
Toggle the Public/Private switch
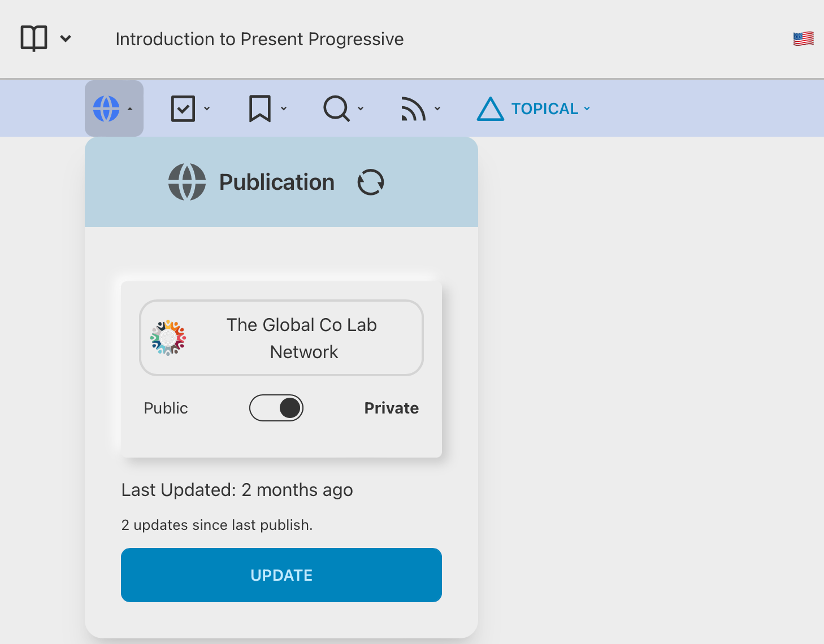276,408
